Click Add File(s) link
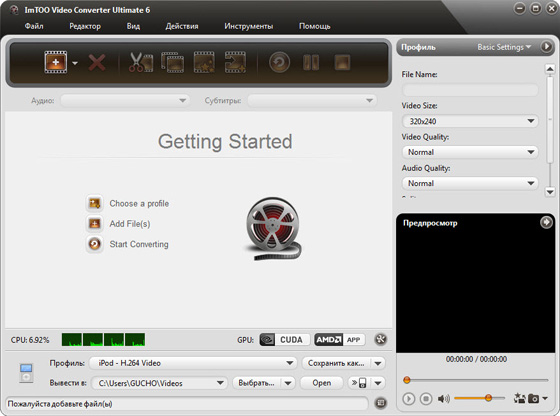The height and width of the screenshot is (416, 560). [130, 224]
